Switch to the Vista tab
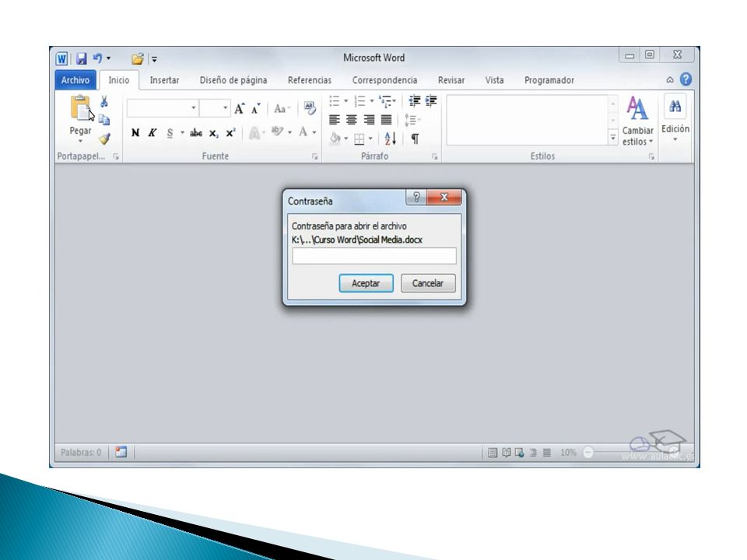 click(x=494, y=80)
